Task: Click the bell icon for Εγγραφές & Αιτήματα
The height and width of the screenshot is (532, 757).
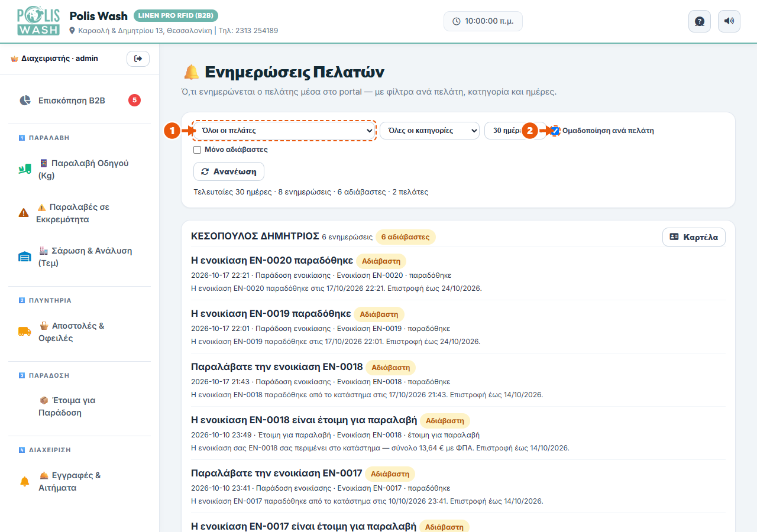Action: click(x=25, y=482)
